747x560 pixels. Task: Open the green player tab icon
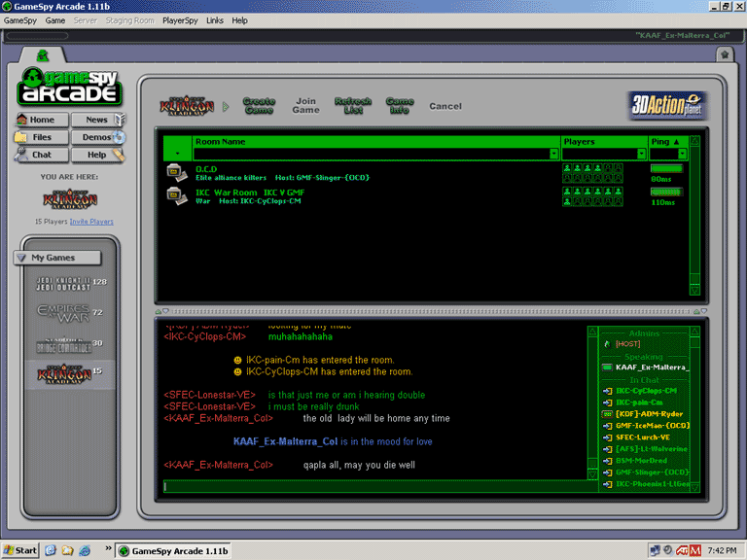43,55
